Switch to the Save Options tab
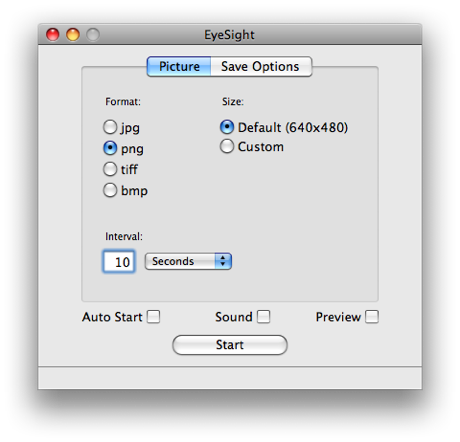 (x=261, y=66)
